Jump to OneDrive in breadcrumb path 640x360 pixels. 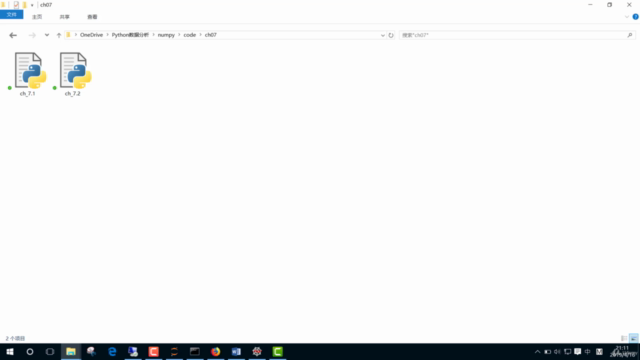pyautogui.click(x=91, y=35)
